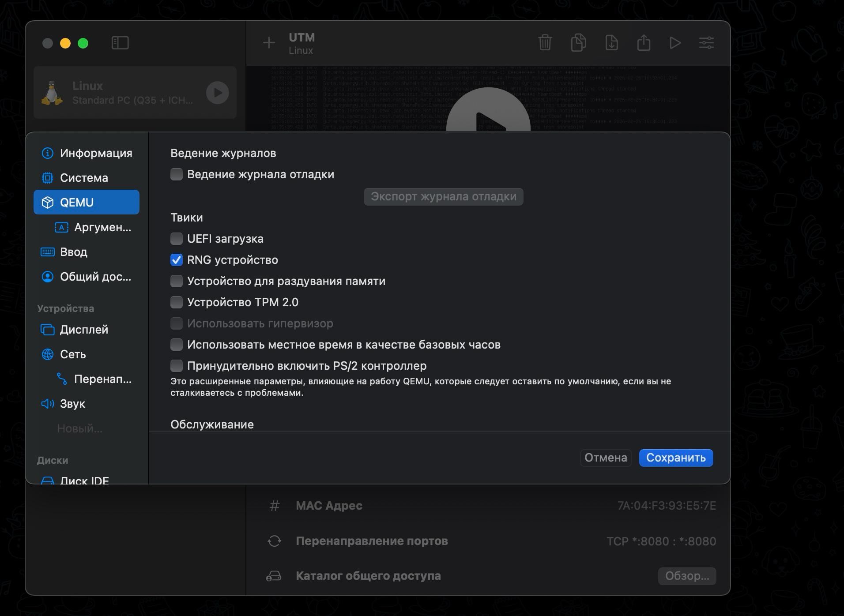Toggle the sidebar visibility icon

pyautogui.click(x=120, y=43)
